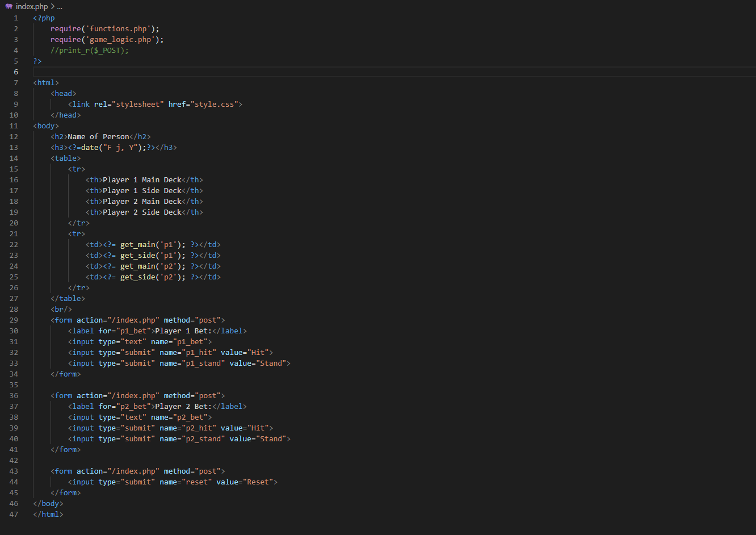Click the opening <body> tag
Screen dimensions: 756x535
click(x=46, y=126)
